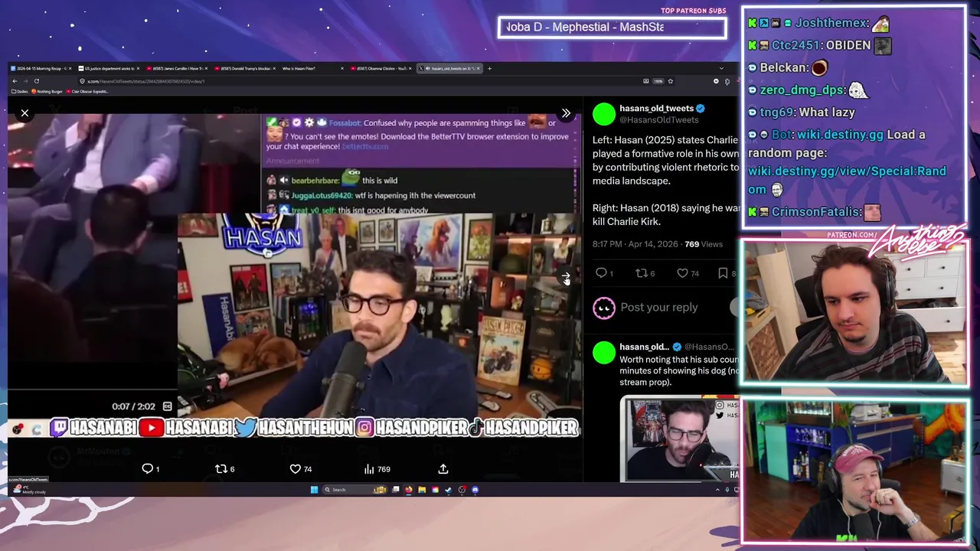
Task: Open File Explorer from the taskbar
Action: (422, 490)
